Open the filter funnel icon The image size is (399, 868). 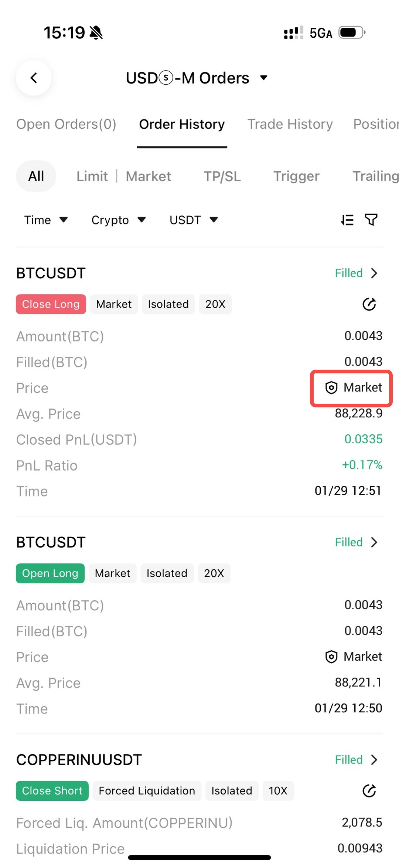371,220
